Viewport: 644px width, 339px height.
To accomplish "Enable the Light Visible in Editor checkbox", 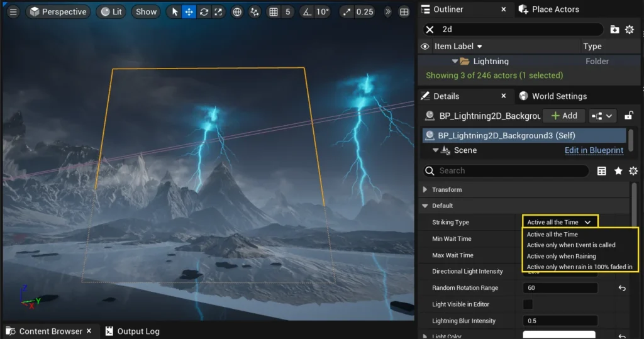I will (x=528, y=304).
